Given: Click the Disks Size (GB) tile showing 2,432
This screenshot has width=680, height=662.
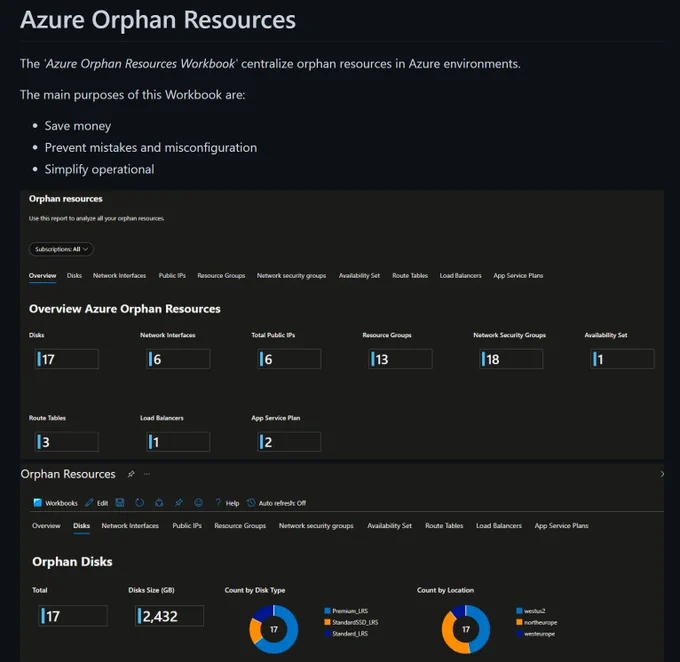Looking at the screenshot, I should (x=170, y=616).
